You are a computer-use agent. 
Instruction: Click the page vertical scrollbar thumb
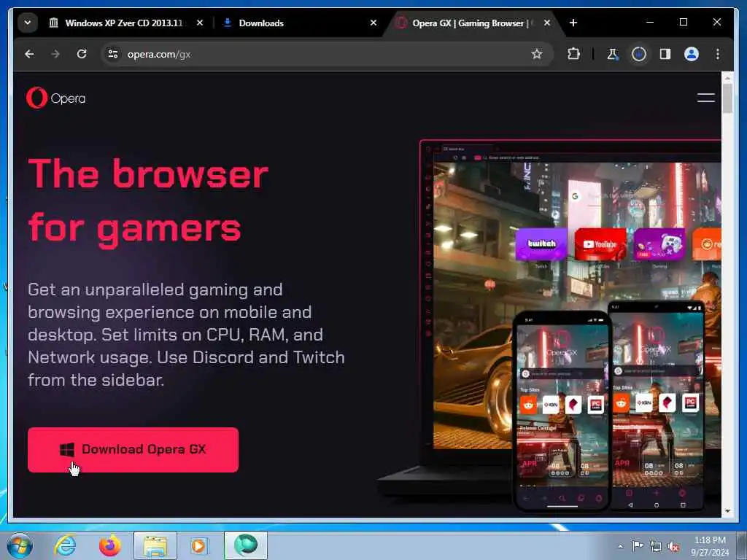[727, 98]
